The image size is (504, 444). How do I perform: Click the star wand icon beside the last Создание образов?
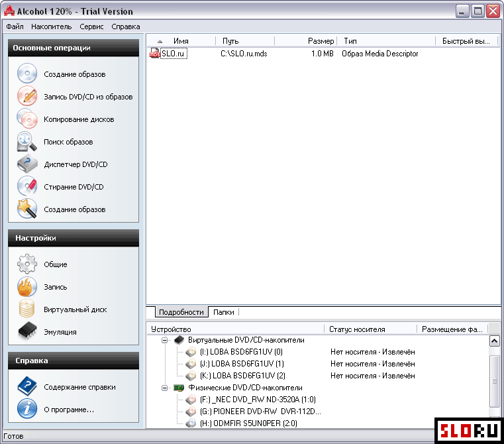(27, 209)
